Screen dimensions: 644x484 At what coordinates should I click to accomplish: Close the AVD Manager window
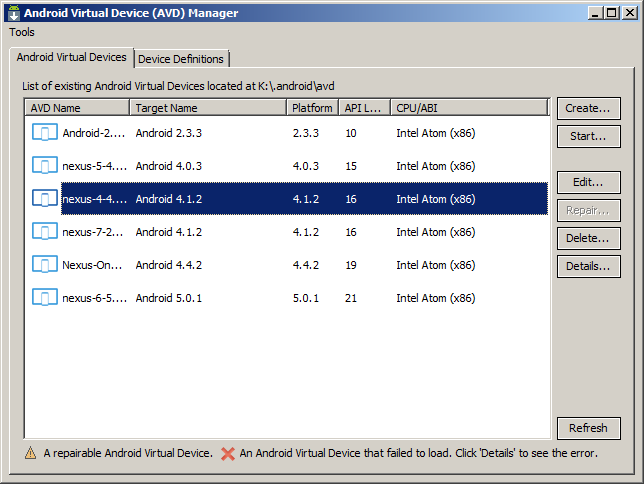point(630,13)
